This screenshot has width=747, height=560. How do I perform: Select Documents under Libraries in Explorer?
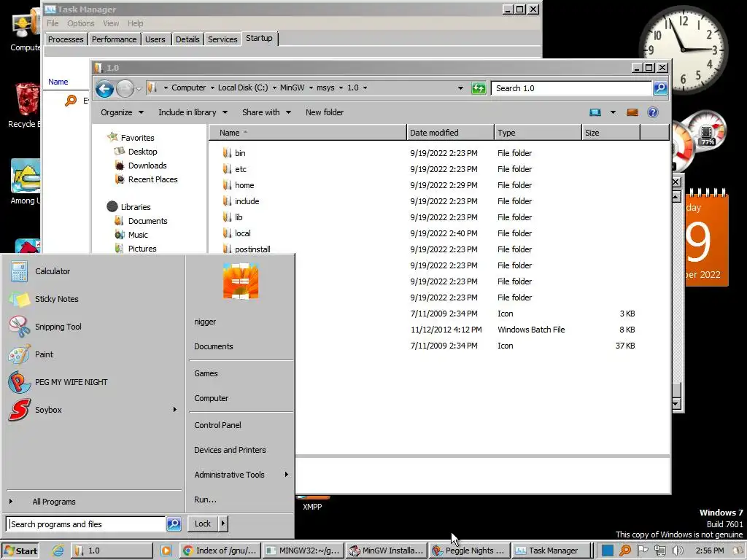coord(147,221)
